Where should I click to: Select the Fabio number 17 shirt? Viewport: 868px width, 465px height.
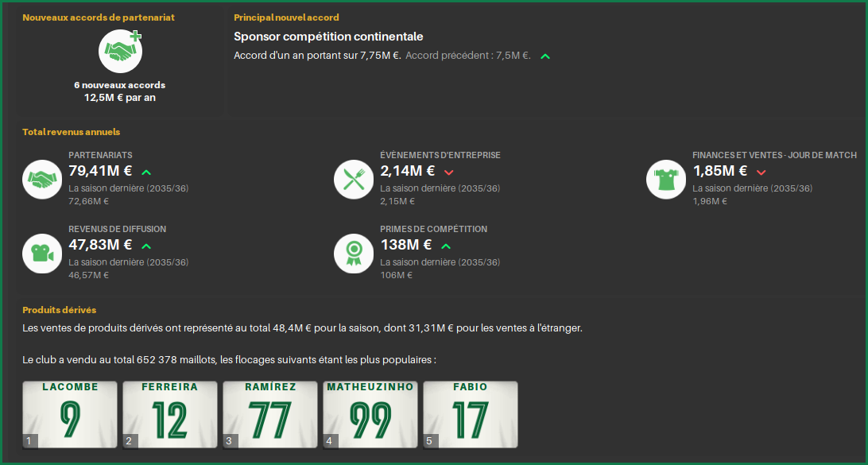click(471, 414)
